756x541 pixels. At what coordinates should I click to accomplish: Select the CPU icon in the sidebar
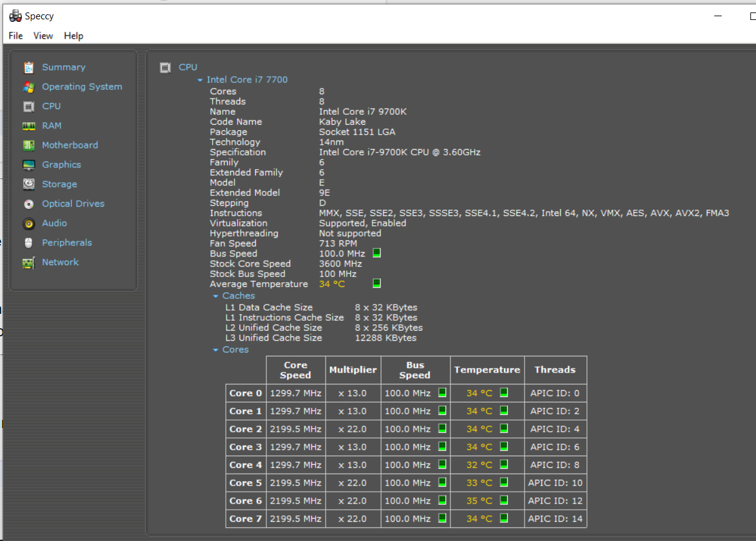click(x=29, y=106)
